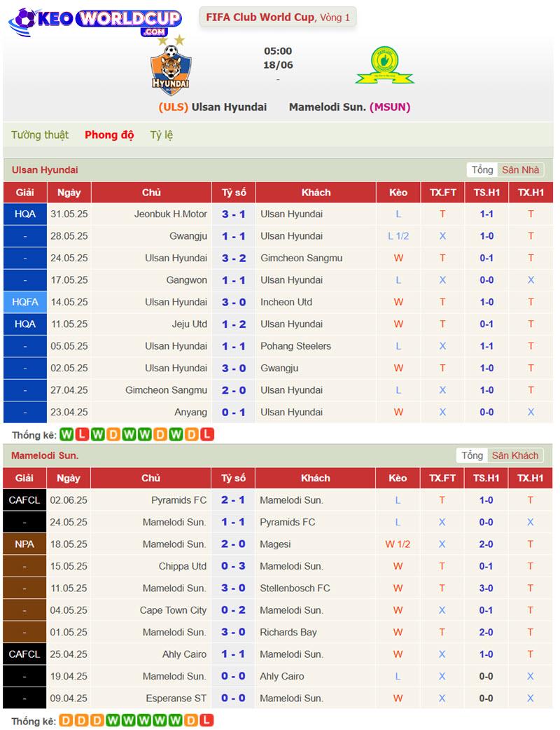
Task: Click the L 1/2 Kèo on 28.05.25
Action: click(x=398, y=236)
